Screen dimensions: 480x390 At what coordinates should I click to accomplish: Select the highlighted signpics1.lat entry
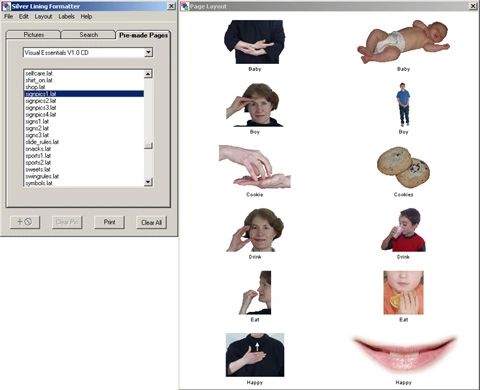point(84,94)
